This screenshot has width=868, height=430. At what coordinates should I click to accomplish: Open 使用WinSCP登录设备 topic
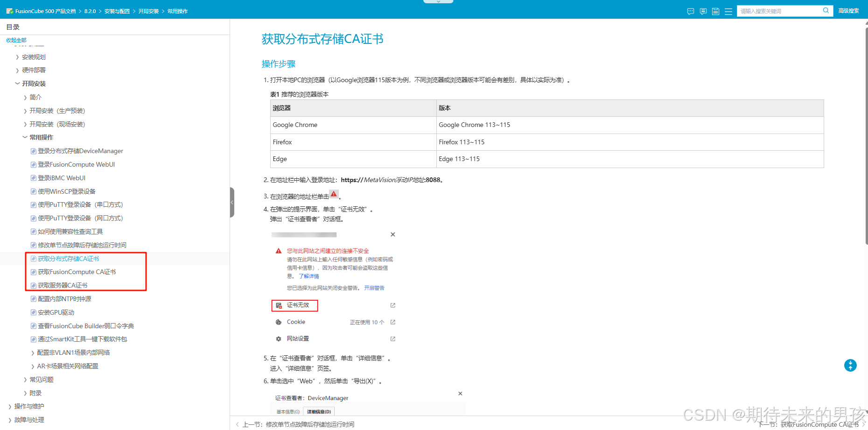(67, 191)
